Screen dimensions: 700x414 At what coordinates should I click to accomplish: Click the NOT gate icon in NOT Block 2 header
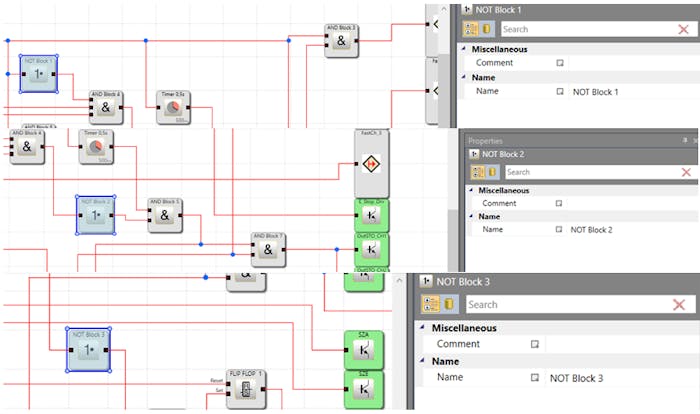(474, 154)
